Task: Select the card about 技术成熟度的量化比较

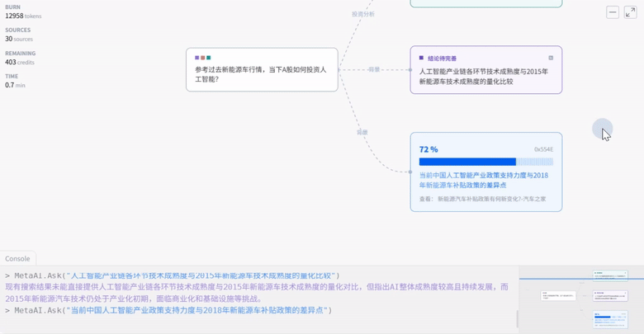Action: (x=485, y=70)
